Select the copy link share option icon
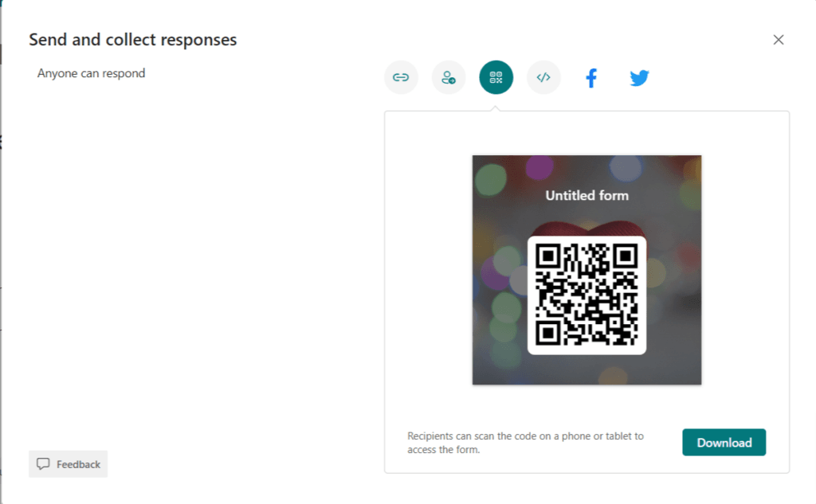The height and width of the screenshot is (504, 816). point(401,77)
